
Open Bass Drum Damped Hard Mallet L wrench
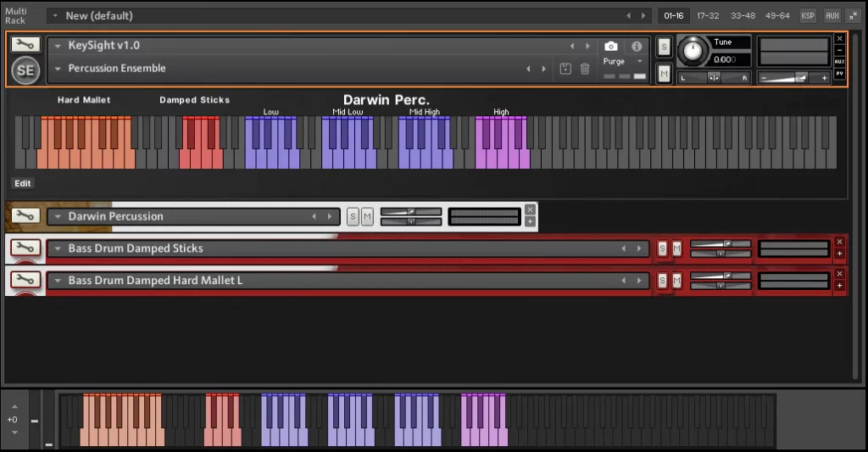(x=25, y=280)
